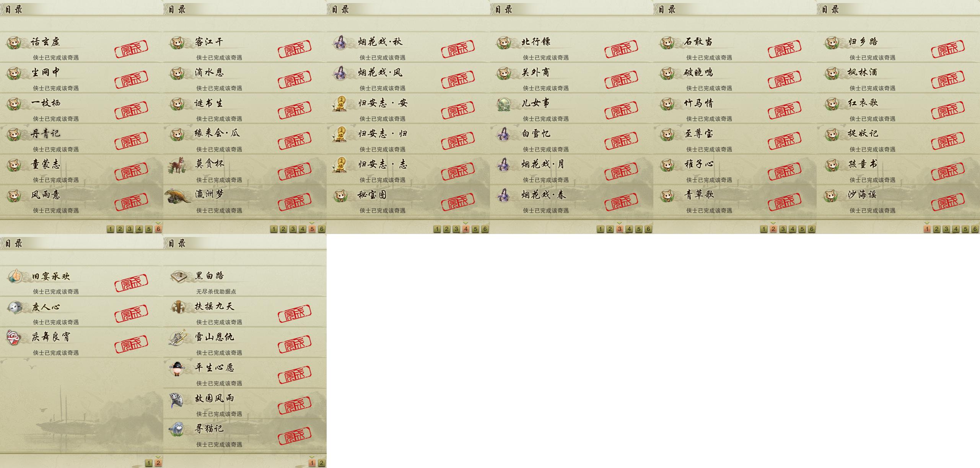This screenshot has width=980, height=468.
Task: Select the sword icon beside 雪山恩仇
Action: point(178,337)
